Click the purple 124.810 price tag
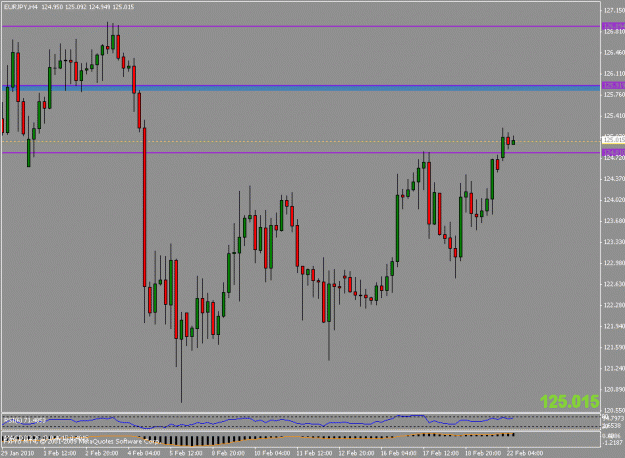Screen dimensions: 625x458 pyautogui.click(x=613, y=153)
